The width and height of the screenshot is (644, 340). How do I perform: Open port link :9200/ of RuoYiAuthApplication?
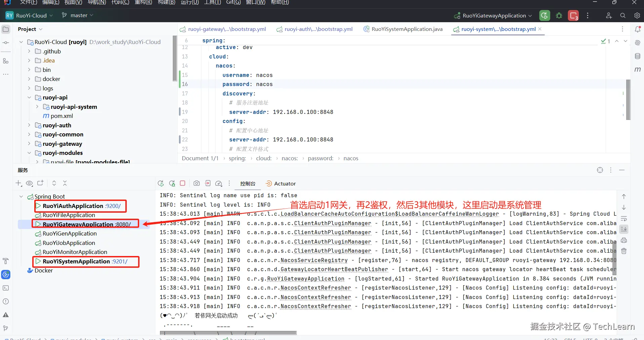[x=113, y=206]
